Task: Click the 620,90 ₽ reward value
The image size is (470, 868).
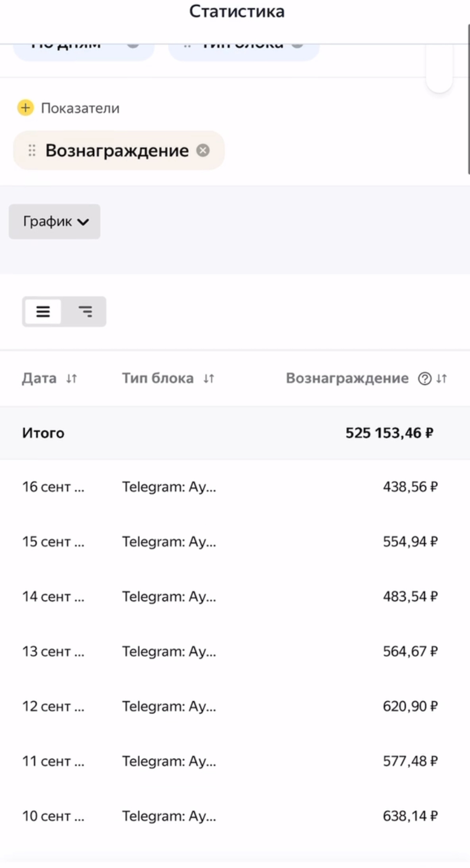Action: (410, 706)
